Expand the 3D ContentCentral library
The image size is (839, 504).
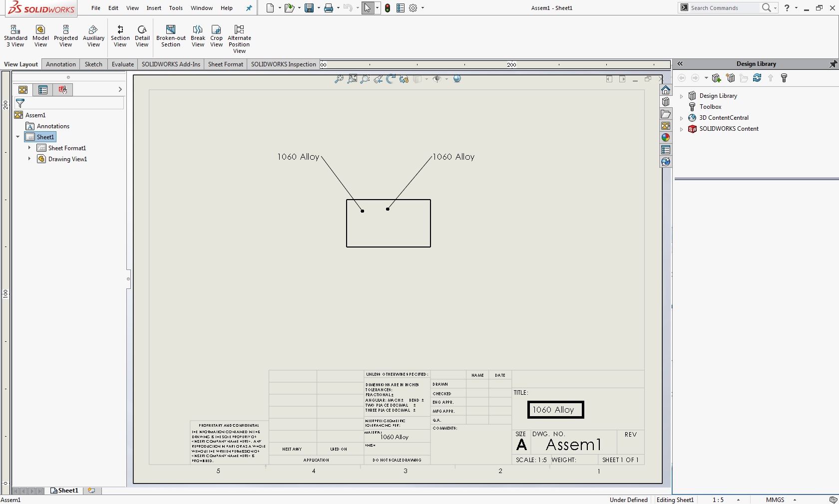(x=682, y=118)
